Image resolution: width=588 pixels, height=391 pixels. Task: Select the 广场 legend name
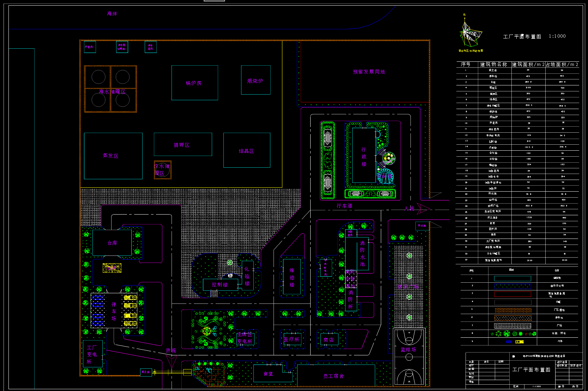point(559,326)
